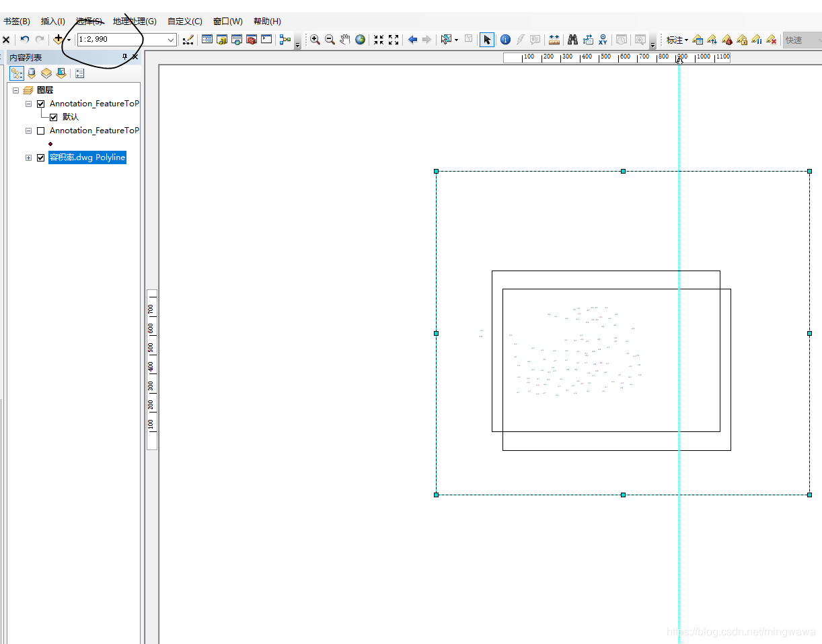The width and height of the screenshot is (822, 644).
Task: Switch to List By Visibility view
Action: [46, 73]
